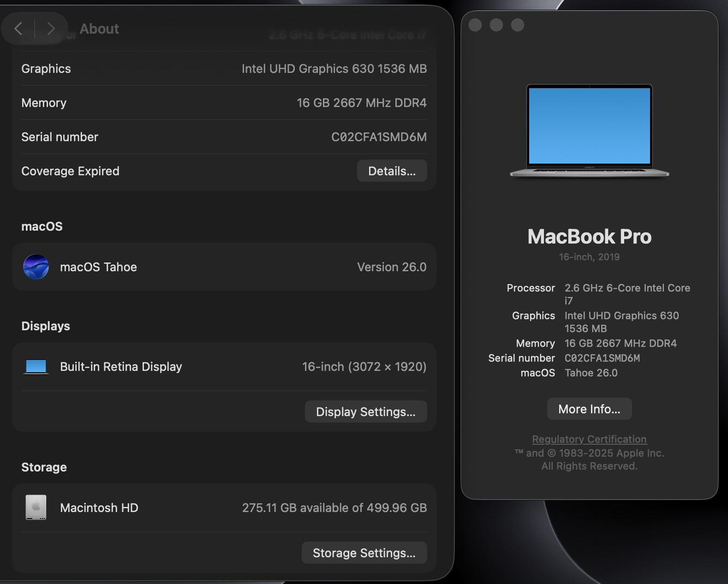Click the Storage section heading
The width and height of the screenshot is (728, 584).
pos(44,467)
